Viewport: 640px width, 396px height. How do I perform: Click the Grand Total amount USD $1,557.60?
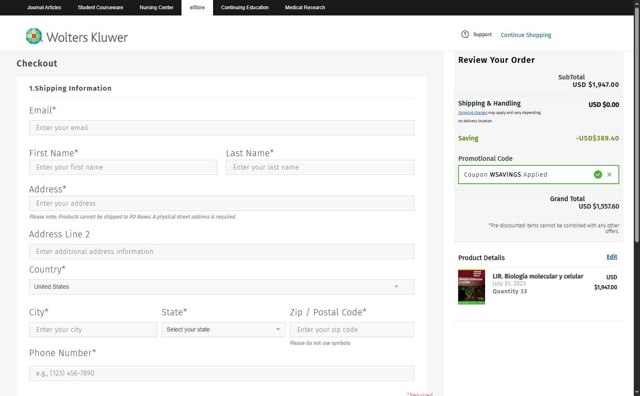(x=598, y=207)
